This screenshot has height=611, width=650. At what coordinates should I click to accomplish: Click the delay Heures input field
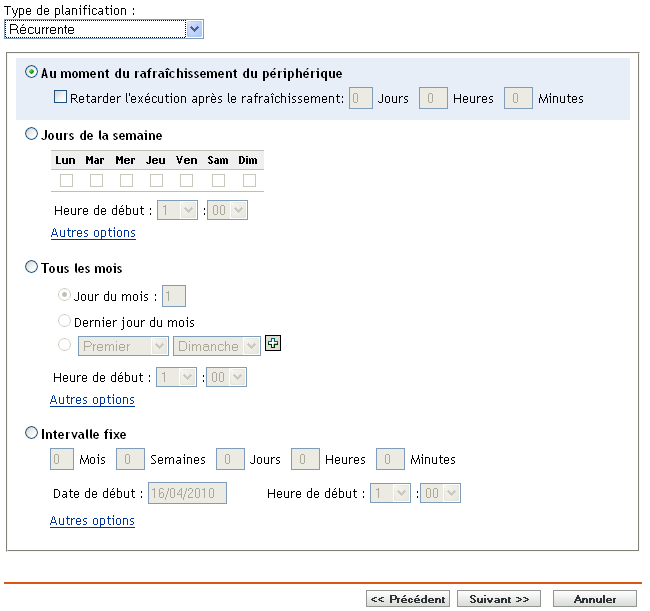433,98
